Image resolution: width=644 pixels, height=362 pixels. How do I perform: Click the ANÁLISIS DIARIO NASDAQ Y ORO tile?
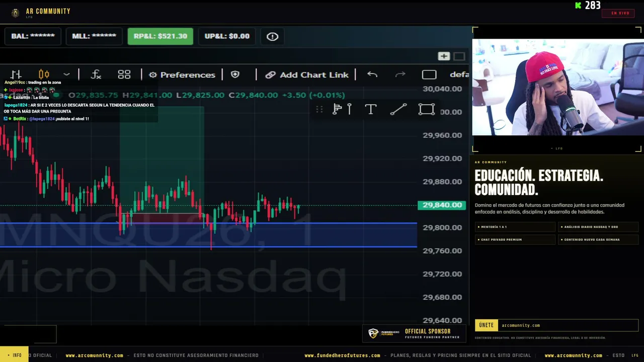tap(598, 227)
